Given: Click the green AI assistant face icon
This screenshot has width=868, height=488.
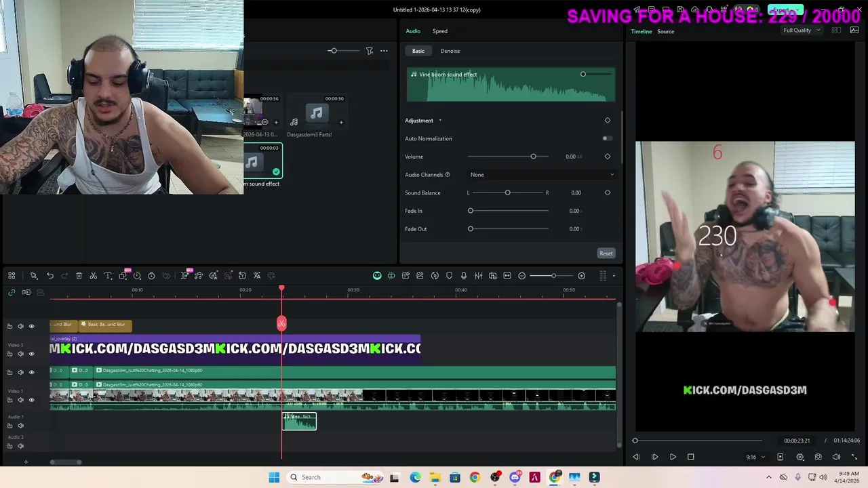Looking at the screenshot, I should 377,276.
